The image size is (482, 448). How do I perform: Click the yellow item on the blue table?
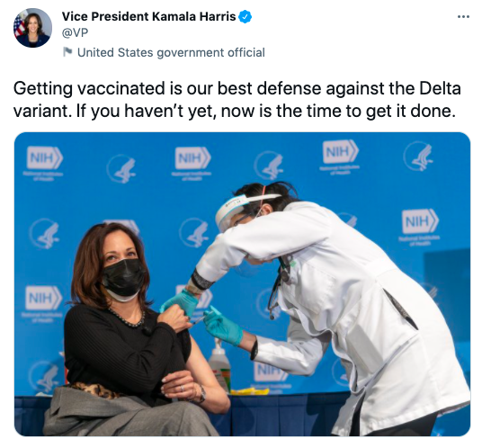tap(250, 391)
